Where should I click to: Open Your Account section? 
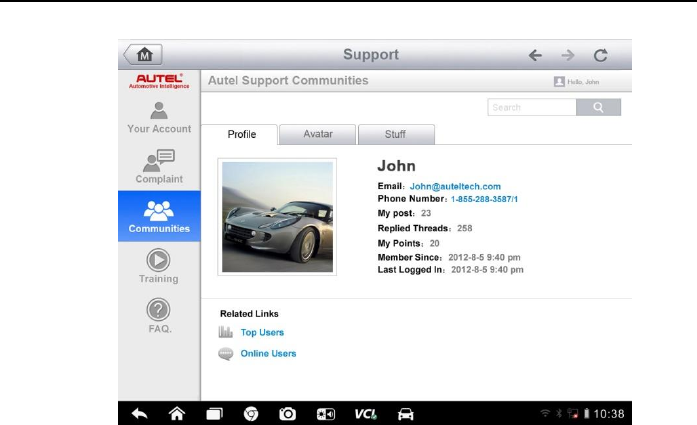[159, 118]
